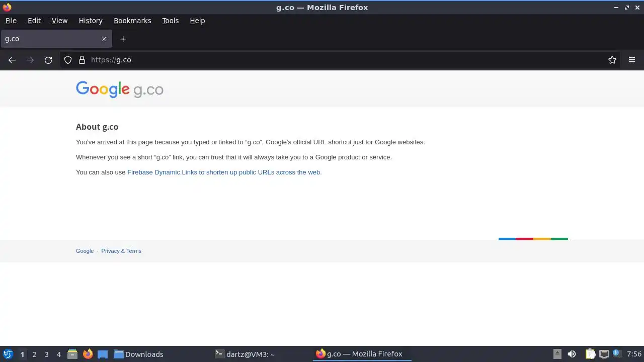Open the Firebase Dynamic Links link
This screenshot has width=644, height=362.
pyautogui.click(x=224, y=172)
